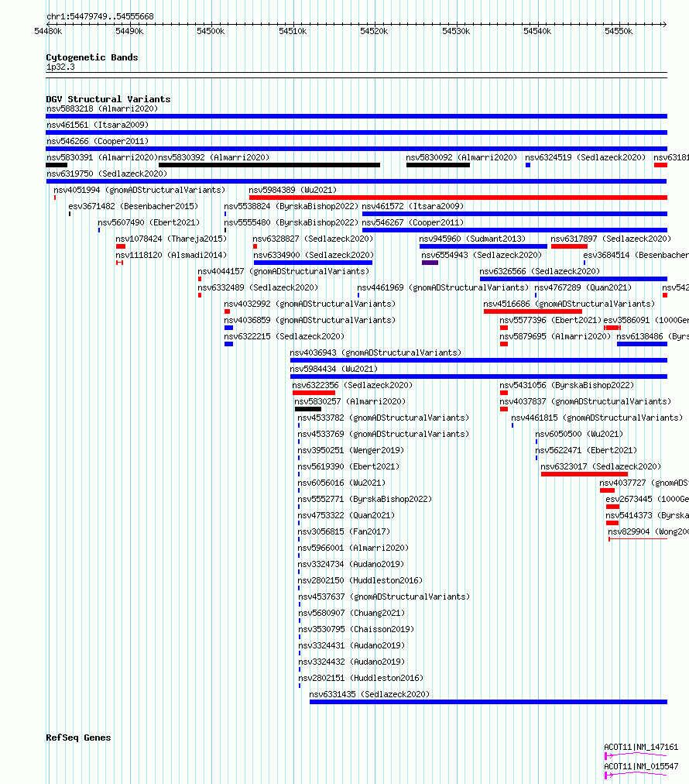Click the black bar under nsv5830092
This screenshot has width=689, height=784.
coord(438,165)
